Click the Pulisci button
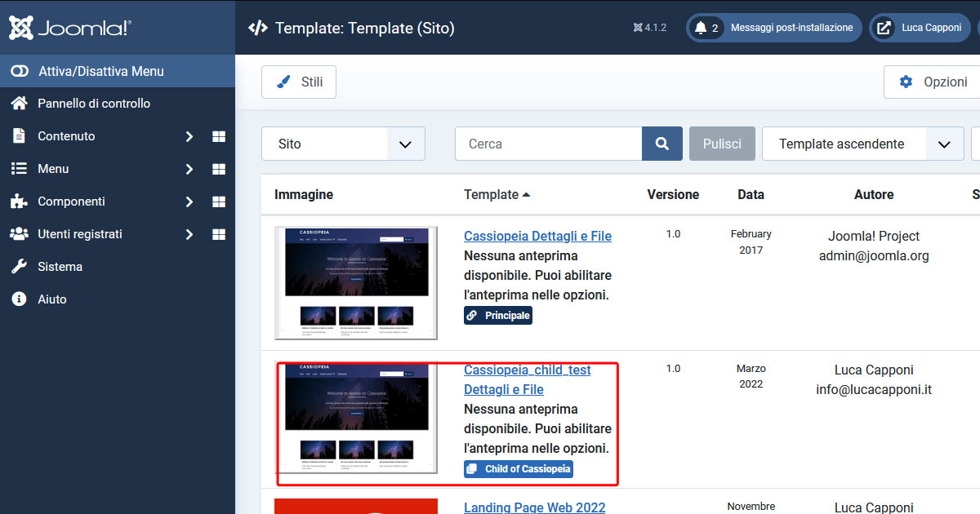This screenshot has width=980, height=514. [722, 144]
